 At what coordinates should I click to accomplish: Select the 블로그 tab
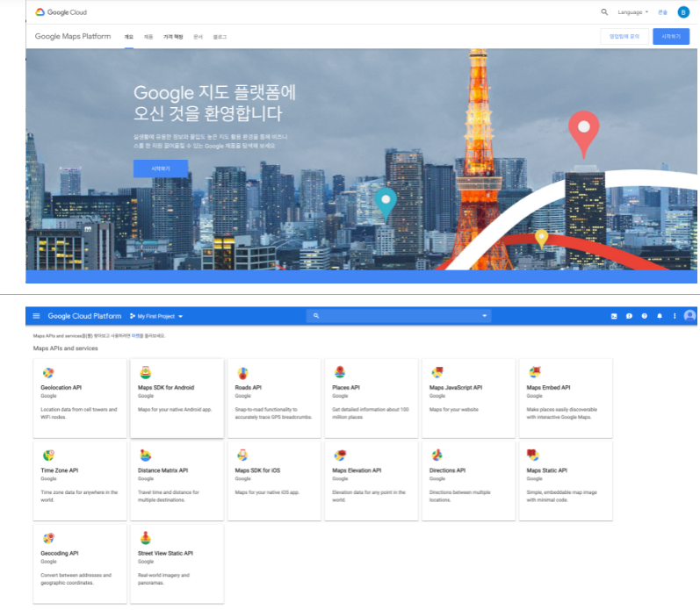point(220,37)
